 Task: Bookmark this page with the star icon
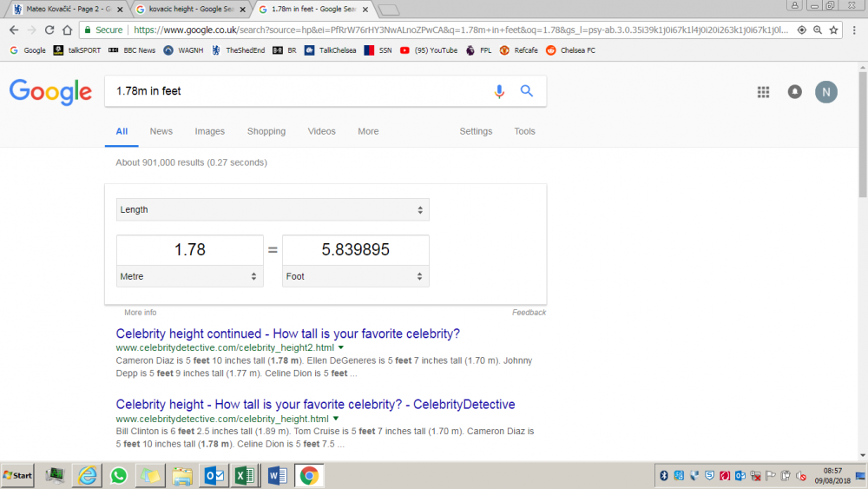pyautogui.click(x=833, y=30)
